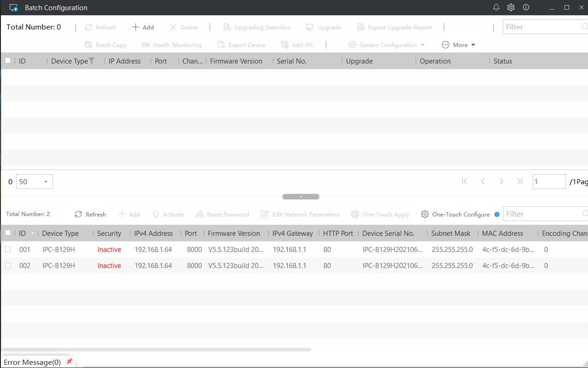
Task: Click the page number input field
Action: [x=548, y=181]
